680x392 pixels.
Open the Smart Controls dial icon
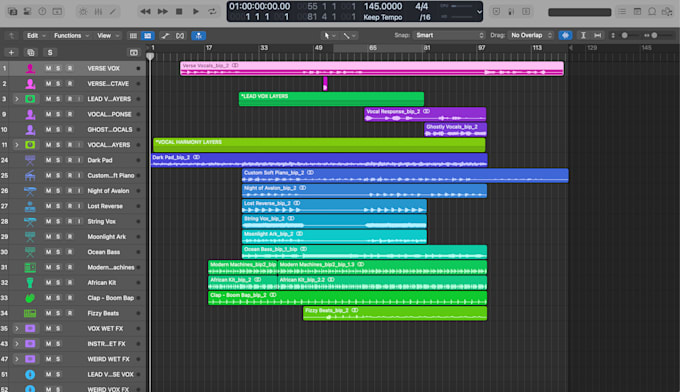pyautogui.click(x=83, y=12)
